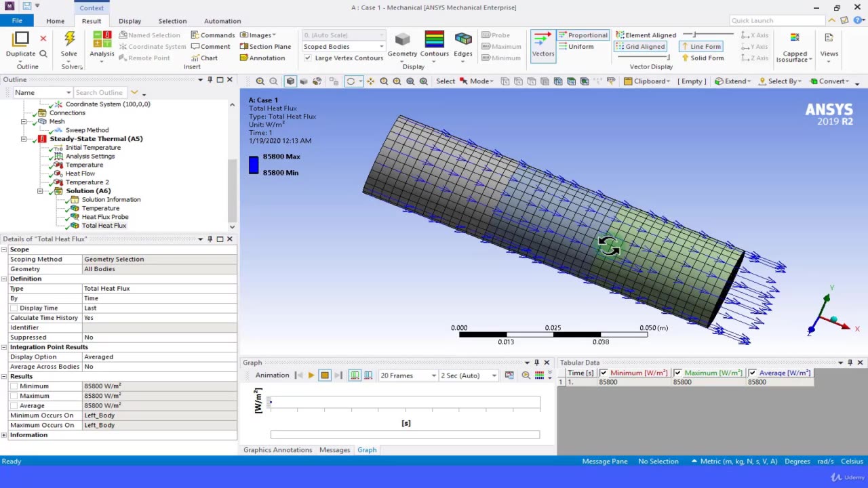
Task: Click the Solve lightning icon
Action: tap(69, 39)
